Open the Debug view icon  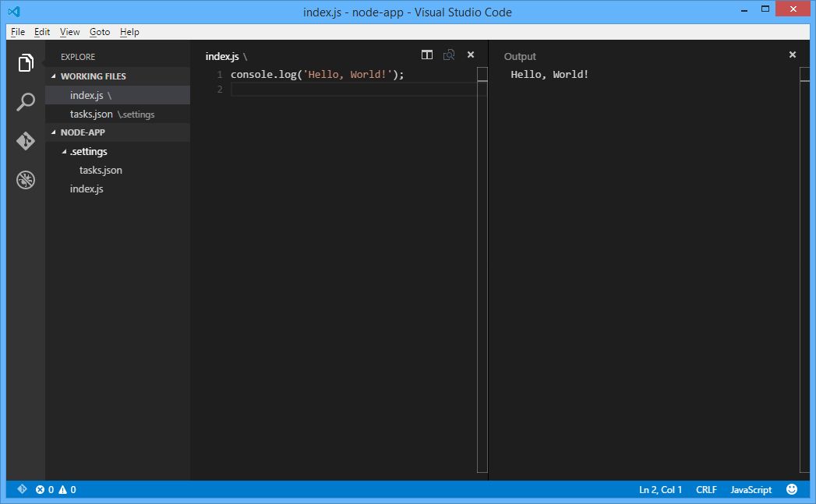[26, 180]
